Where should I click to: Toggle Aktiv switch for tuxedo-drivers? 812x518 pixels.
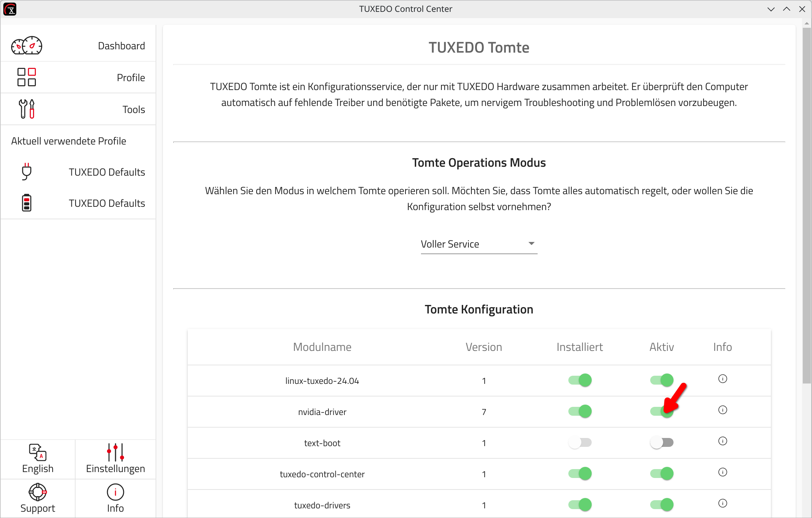[662, 505]
